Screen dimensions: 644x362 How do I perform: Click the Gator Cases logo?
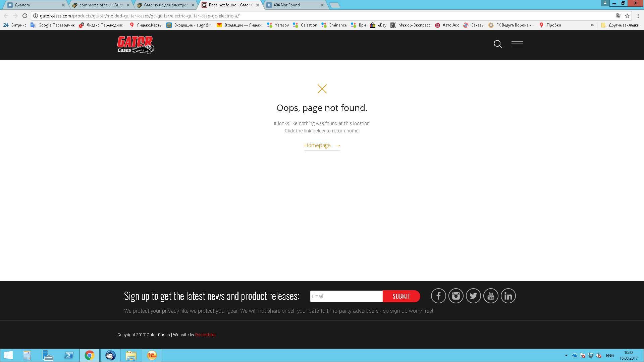click(136, 45)
